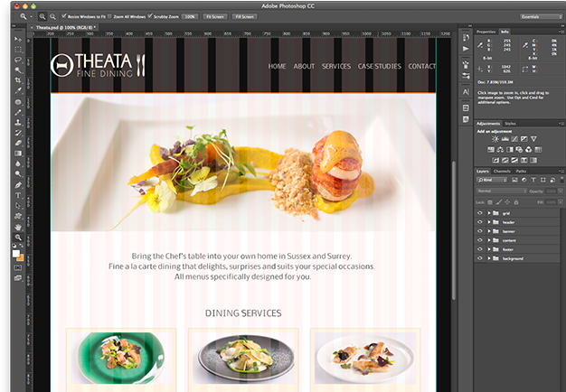Select the Horizontal Type tool

tap(18, 195)
